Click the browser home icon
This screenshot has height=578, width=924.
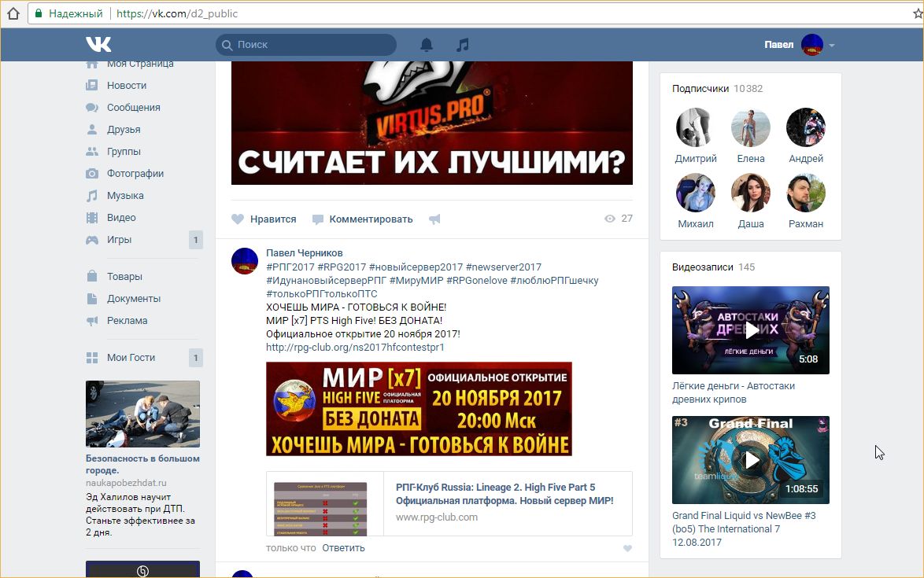point(13,13)
